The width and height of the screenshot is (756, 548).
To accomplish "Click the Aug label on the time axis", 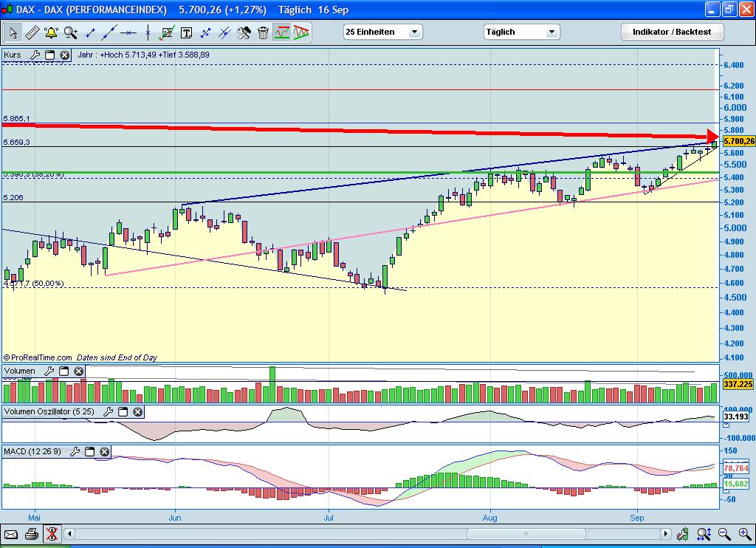I will (x=489, y=518).
